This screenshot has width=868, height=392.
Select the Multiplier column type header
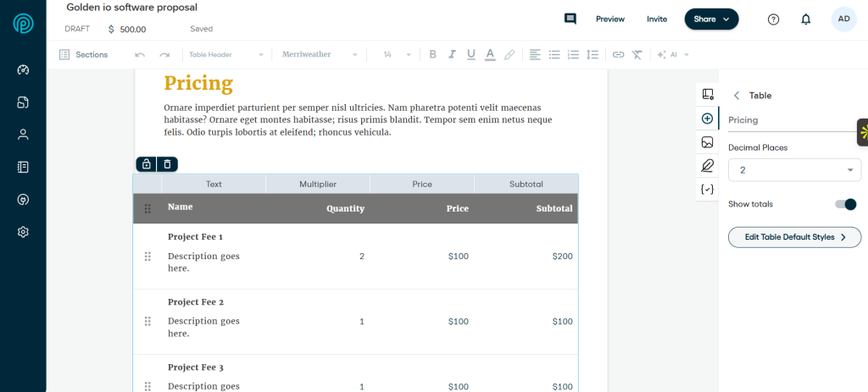318,184
